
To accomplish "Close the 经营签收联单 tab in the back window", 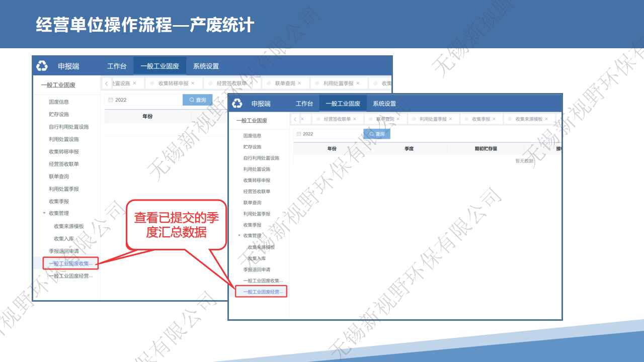I will click(x=251, y=83).
